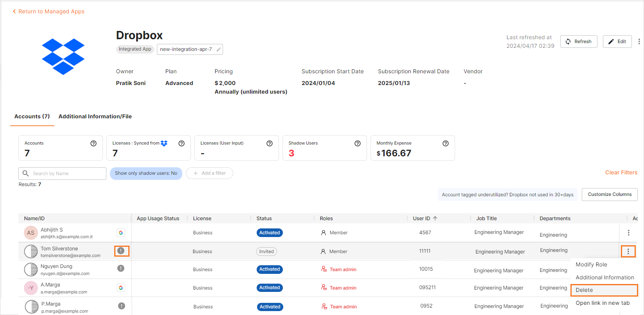Click Integrated App badge
This screenshot has height=315, width=644.
(x=135, y=49)
